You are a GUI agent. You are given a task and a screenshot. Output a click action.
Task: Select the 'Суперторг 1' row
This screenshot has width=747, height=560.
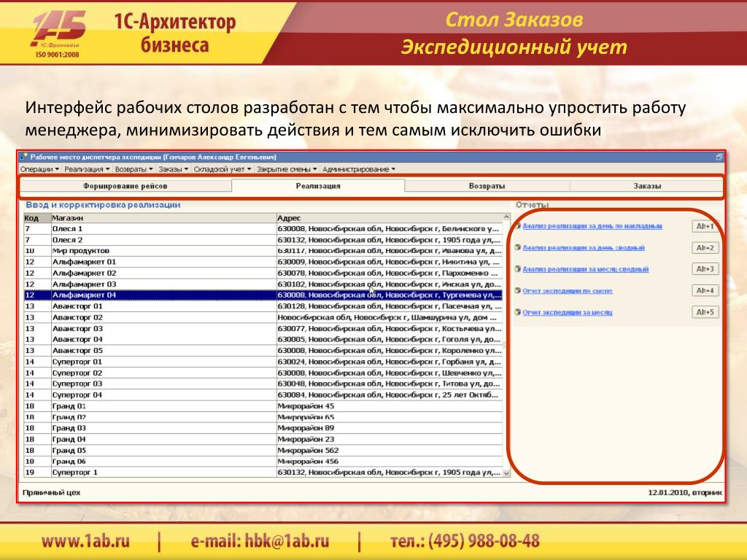click(263, 472)
